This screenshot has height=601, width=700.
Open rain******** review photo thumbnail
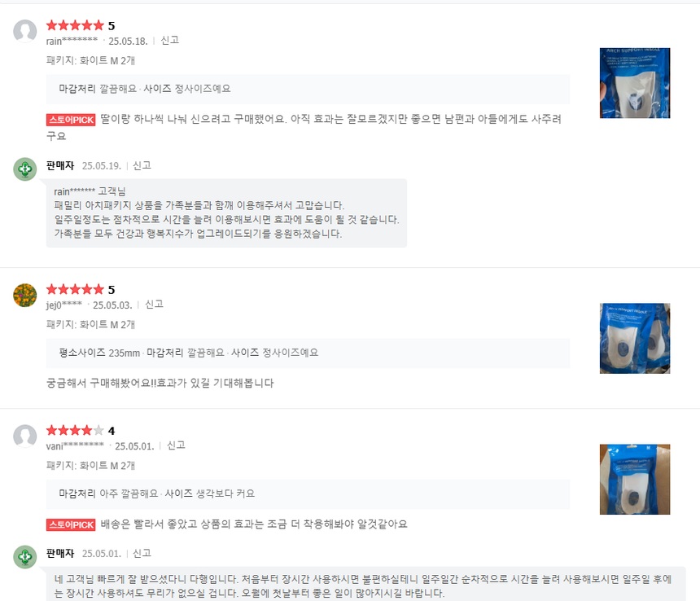click(635, 83)
